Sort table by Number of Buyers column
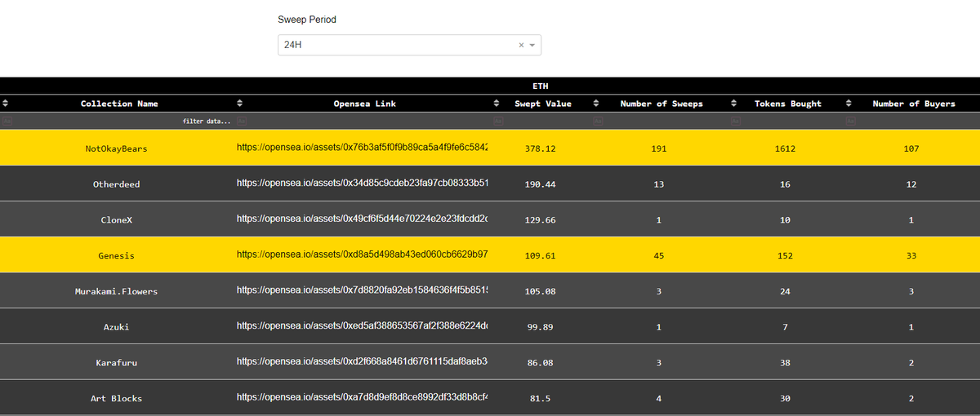Image resolution: width=980 pixels, height=416 pixels. [849, 104]
